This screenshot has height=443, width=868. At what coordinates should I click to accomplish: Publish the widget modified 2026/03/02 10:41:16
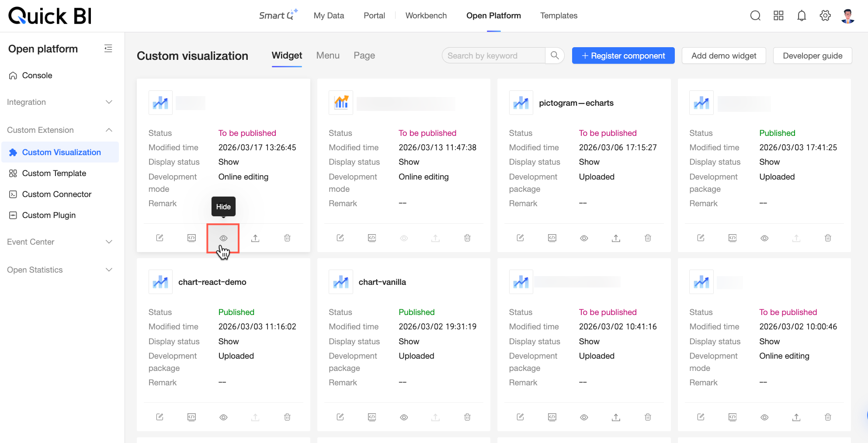(x=616, y=417)
